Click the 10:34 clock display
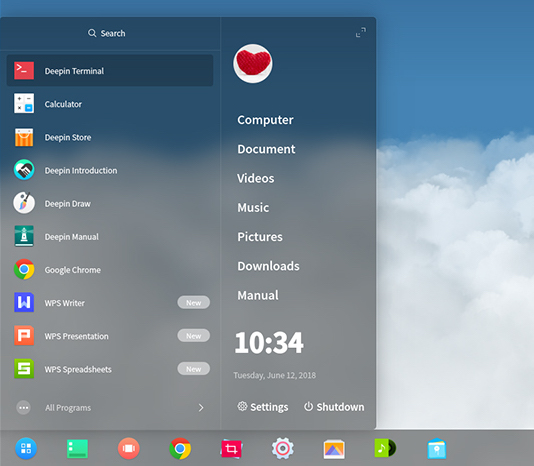The width and height of the screenshot is (534, 466). [x=269, y=343]
